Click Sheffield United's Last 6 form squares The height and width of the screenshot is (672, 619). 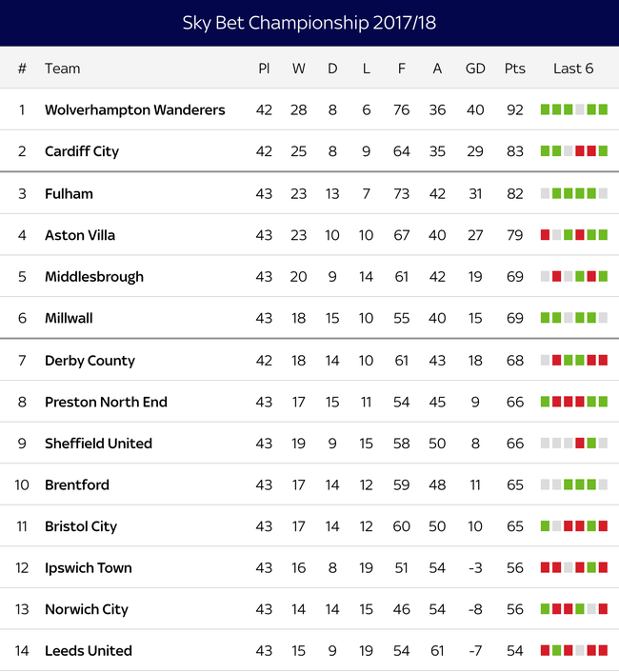tap(573, 443)
